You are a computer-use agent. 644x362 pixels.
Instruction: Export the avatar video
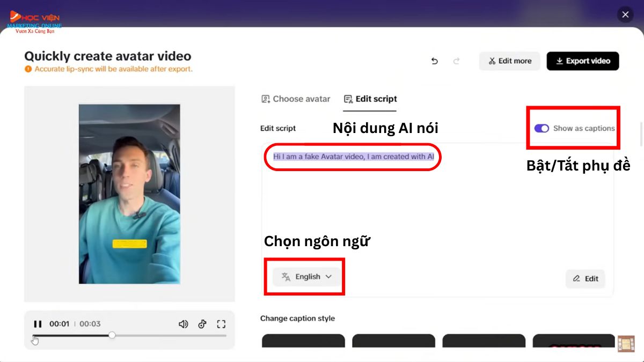coord(583,61)
